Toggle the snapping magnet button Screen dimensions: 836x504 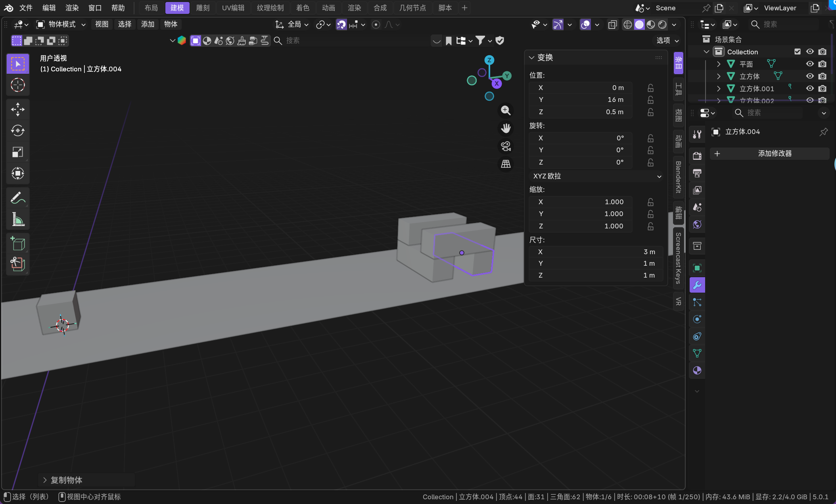click(x=341, y=25)
